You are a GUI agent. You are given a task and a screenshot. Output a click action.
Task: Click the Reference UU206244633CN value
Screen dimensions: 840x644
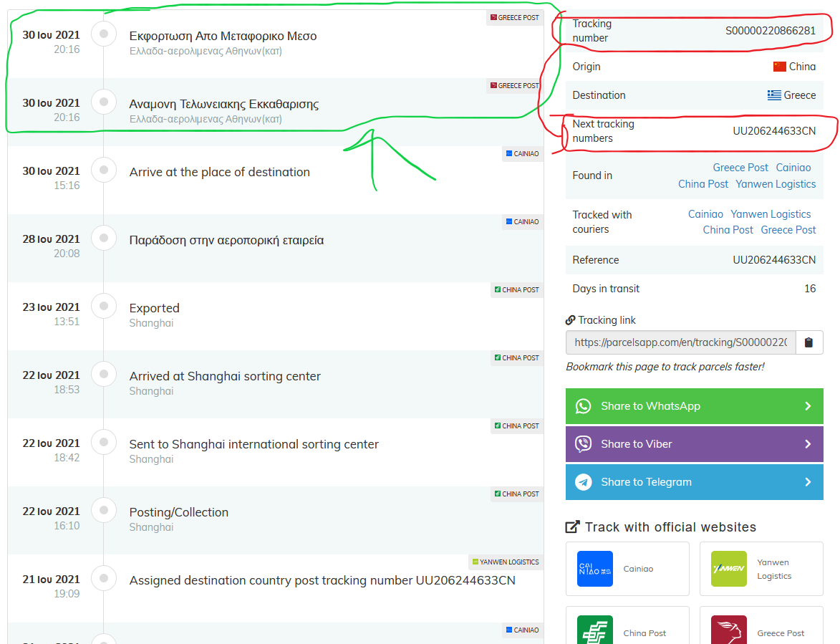tap(774, 260)
